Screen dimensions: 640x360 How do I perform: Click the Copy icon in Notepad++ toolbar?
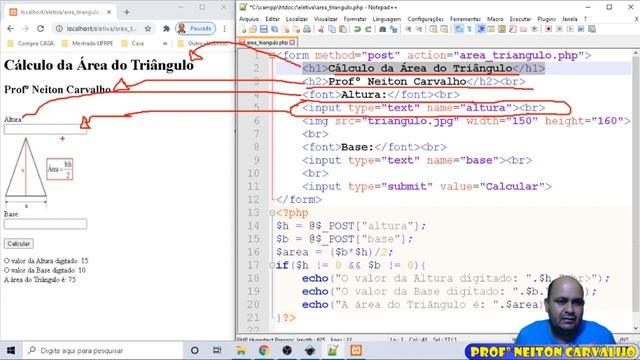click(332, 29)
